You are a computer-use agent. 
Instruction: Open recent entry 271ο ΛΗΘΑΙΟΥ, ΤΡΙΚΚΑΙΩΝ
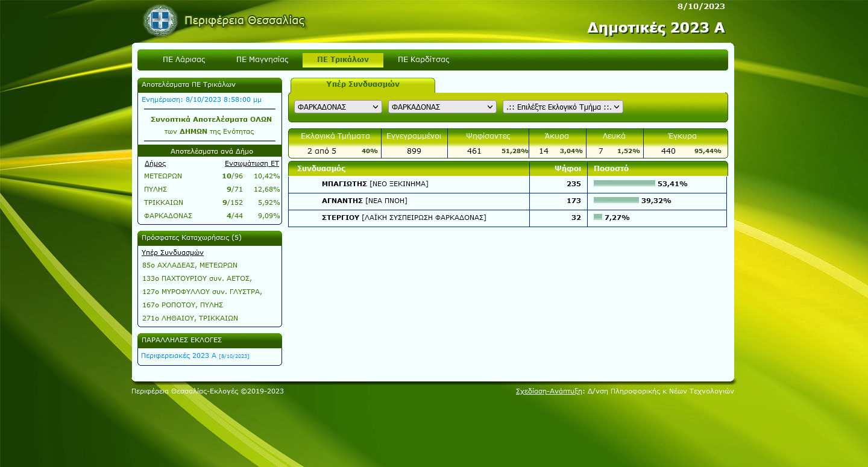click(x=190, y=318)
